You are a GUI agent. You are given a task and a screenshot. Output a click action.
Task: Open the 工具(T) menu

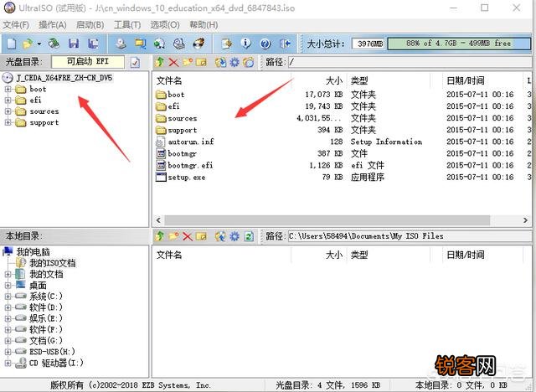coord(127,25)
